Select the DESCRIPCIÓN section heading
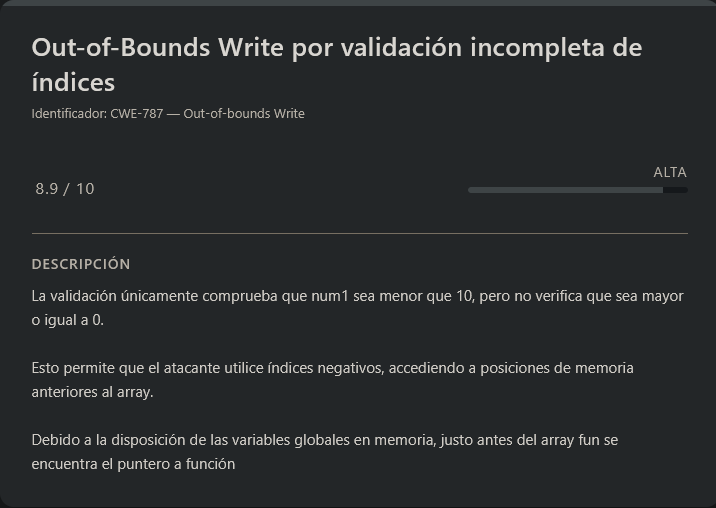Screen dimensions: 716x508 point(81,264)
